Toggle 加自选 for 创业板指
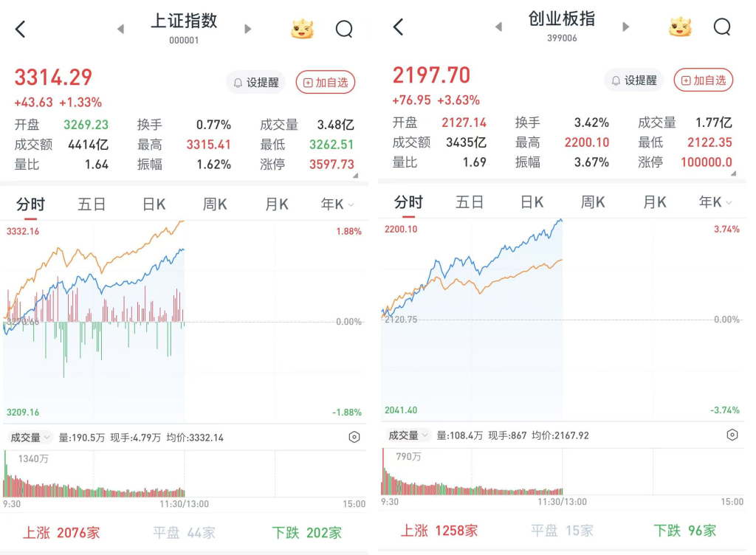The width and height of the screenshot is (756, 555). point(704,80)
